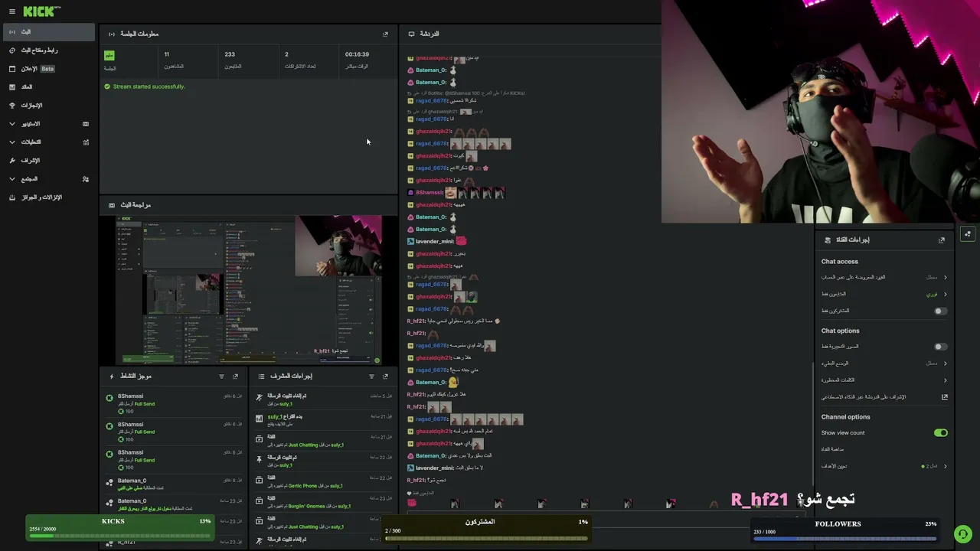
Task: Click the Kicks goal progress bar
Action: coord(119,536)
